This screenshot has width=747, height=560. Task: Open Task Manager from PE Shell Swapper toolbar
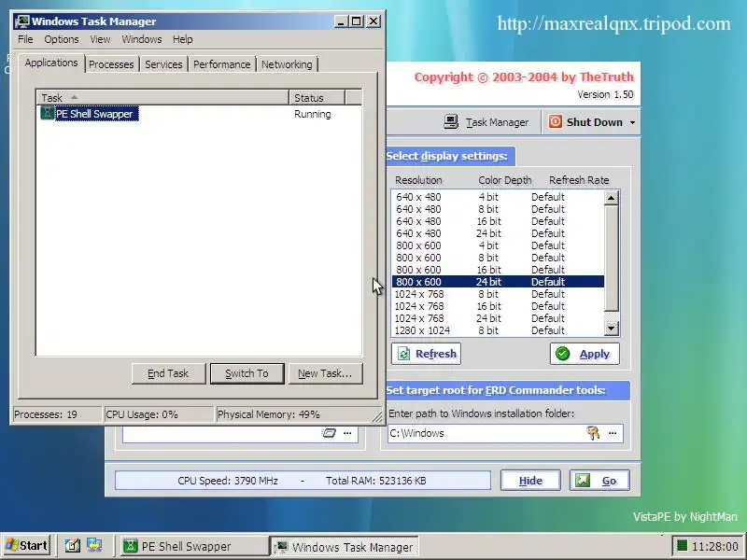pos(486,122)
